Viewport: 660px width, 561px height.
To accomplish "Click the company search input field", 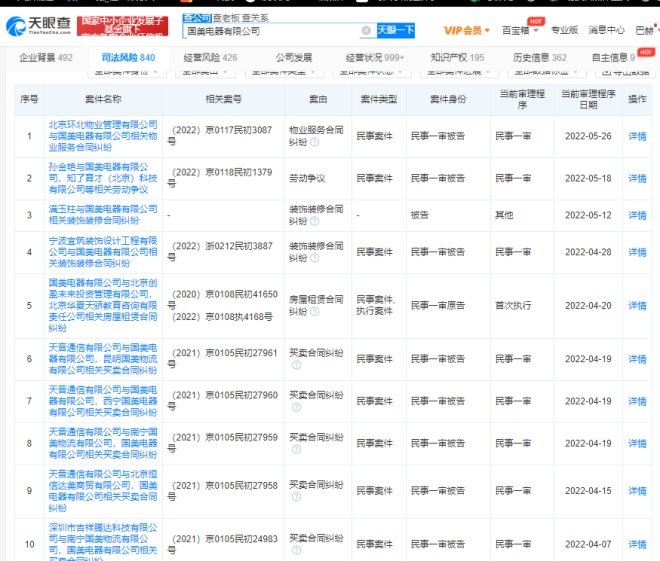I will tap(270, 31).
